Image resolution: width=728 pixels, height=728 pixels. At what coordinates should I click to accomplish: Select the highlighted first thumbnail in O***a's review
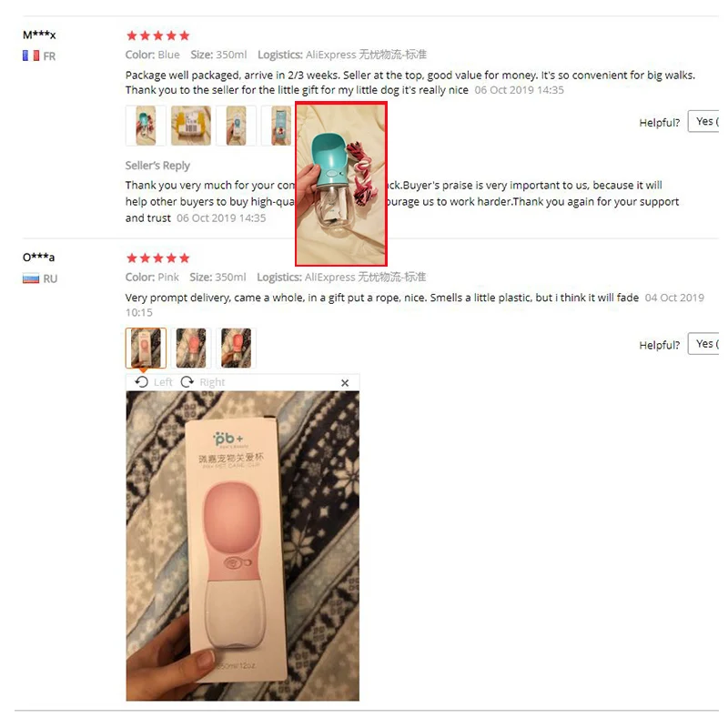click(146, 349)
